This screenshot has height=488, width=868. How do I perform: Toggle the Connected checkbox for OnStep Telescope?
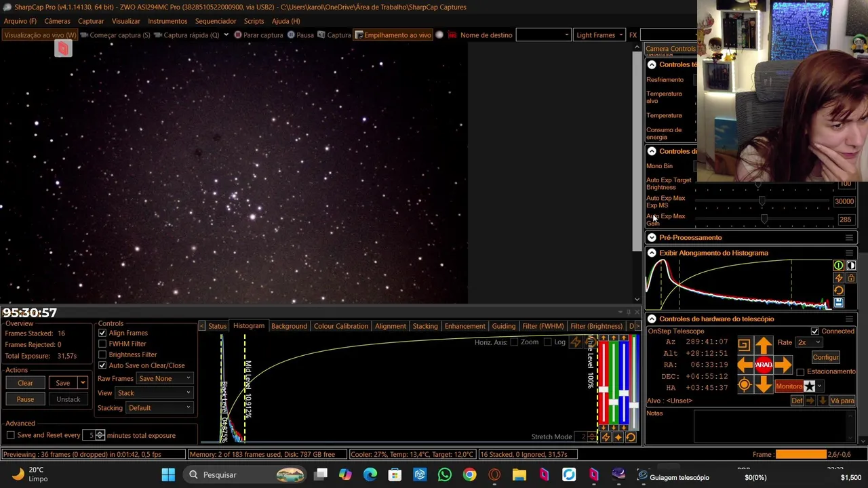(814, 331)
